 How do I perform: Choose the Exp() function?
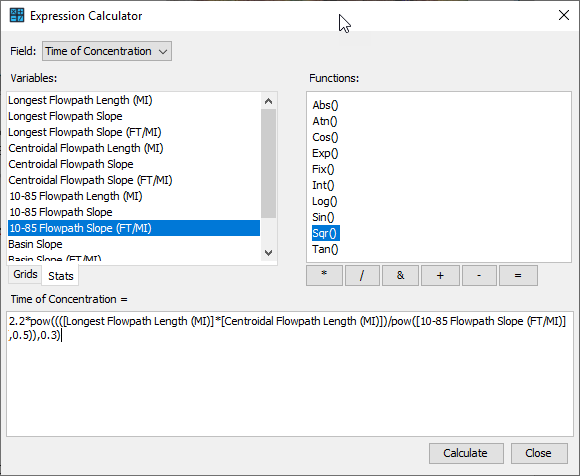click(x=325, y=153)
